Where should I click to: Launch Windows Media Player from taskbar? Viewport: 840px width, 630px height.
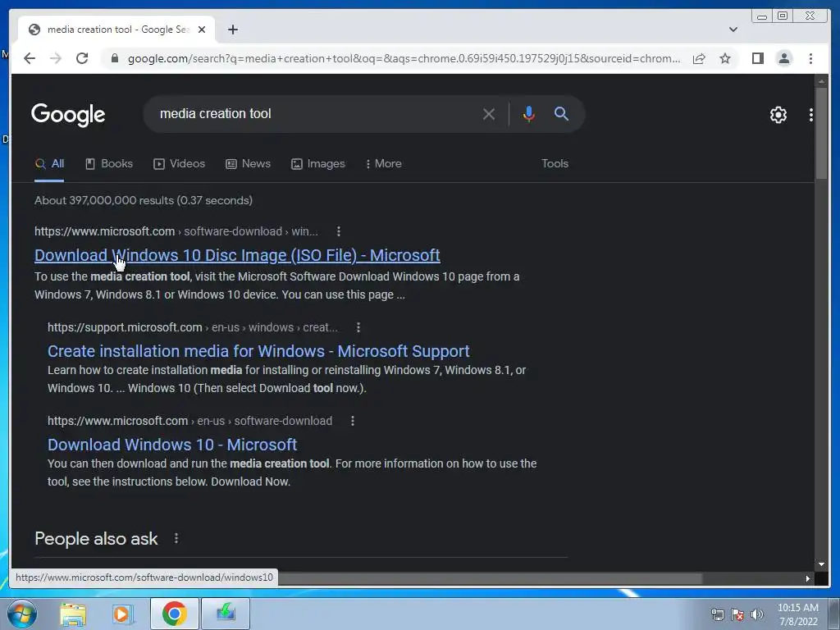123,614
